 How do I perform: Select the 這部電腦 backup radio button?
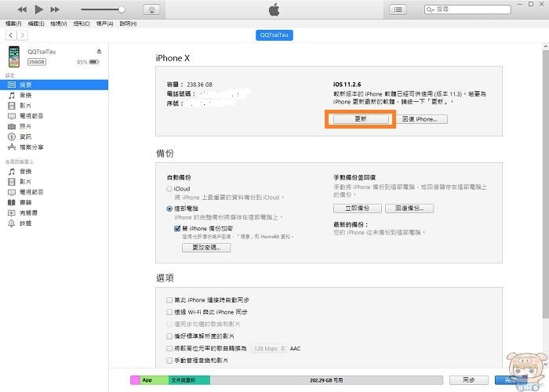click(169, 209)
